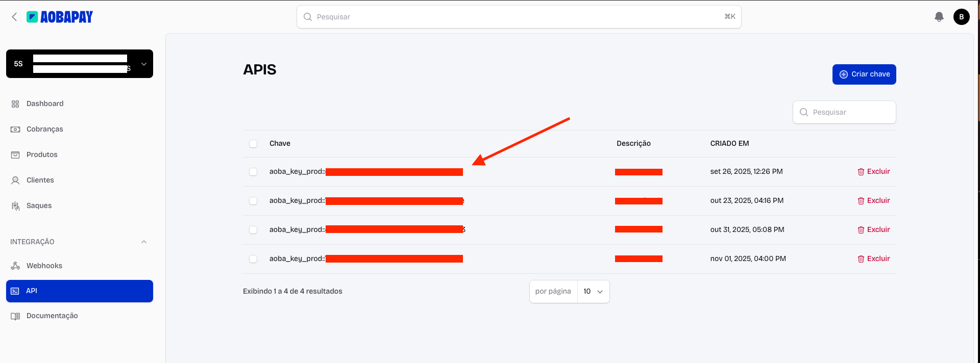Click Webhooks icon in sidebar

(15, 266)
